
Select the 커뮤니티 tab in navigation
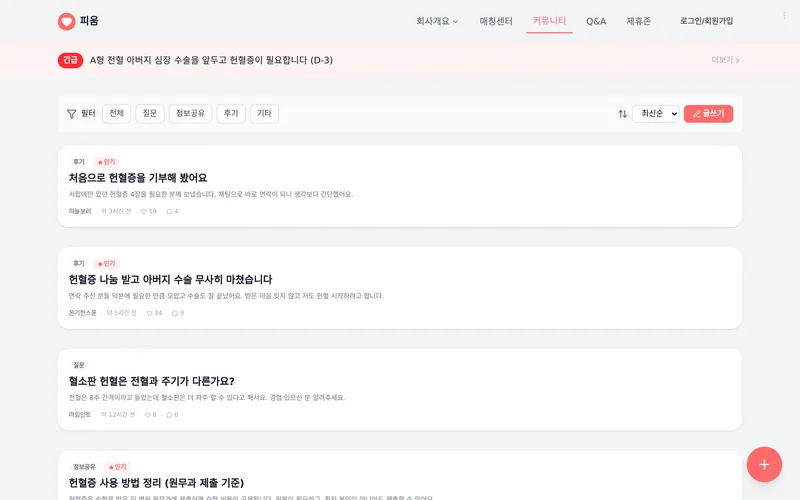pyautogui.click(x=549, y=21)
